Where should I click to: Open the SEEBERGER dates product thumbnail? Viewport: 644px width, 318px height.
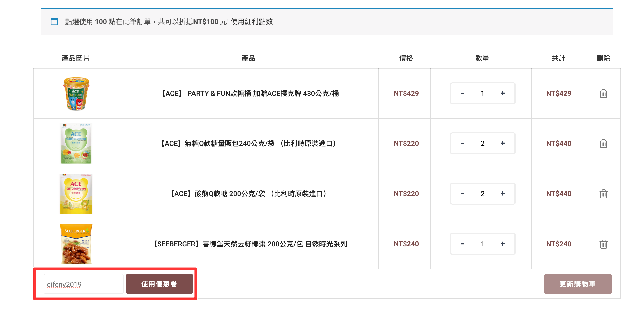[x=76, y=244]
